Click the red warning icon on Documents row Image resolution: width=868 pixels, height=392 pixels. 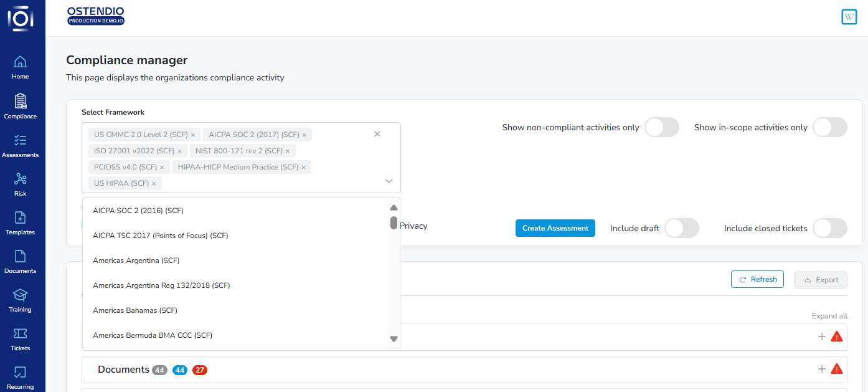[x=837, y=369]
